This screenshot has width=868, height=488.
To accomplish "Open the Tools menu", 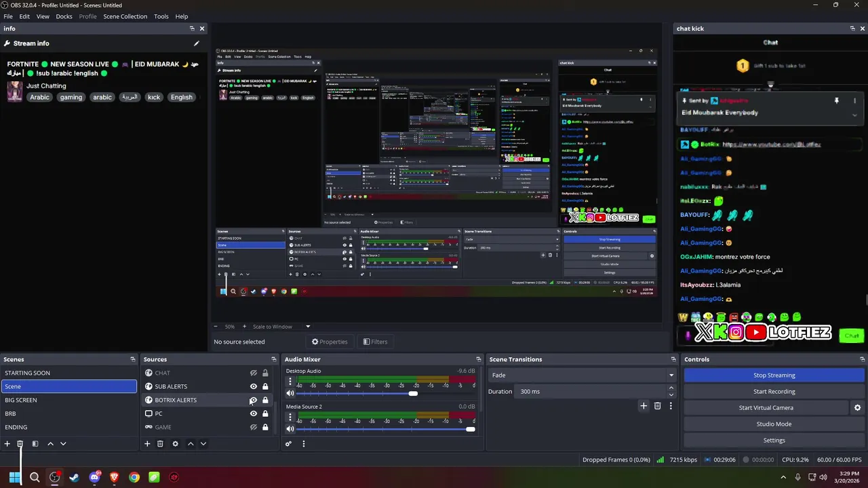I will [161, 16].
